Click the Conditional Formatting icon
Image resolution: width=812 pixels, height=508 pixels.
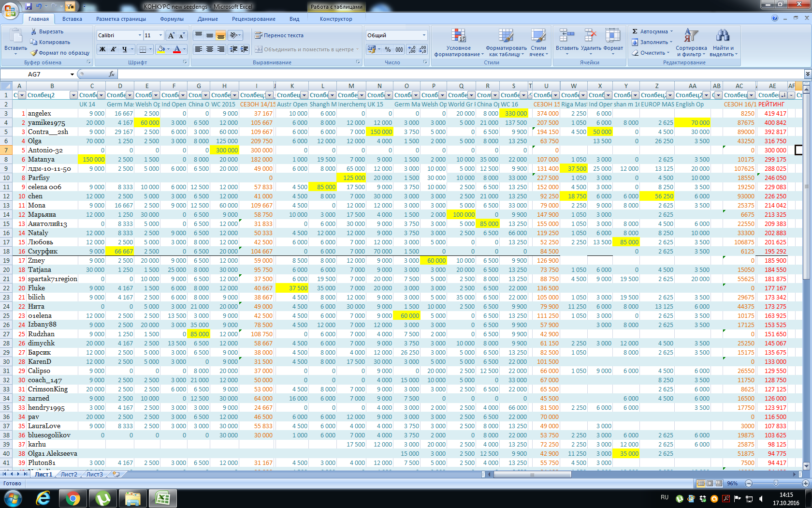pos(458,37)
